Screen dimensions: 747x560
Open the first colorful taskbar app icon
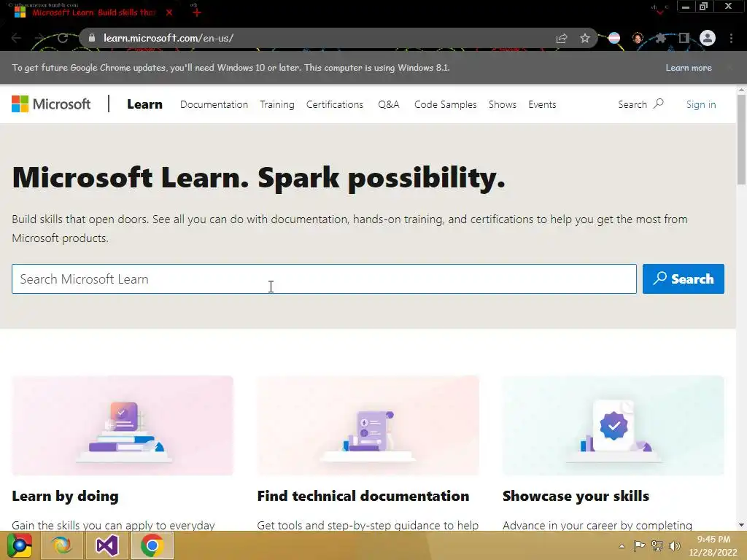20,545
